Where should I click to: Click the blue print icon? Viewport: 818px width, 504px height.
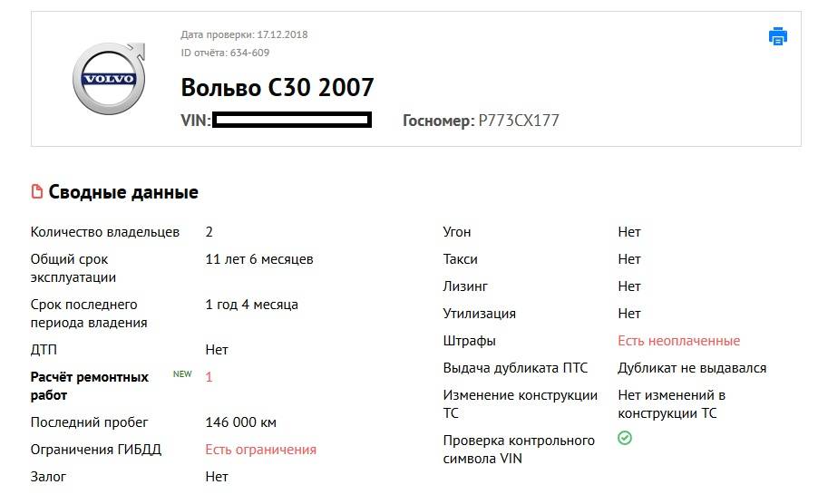click(777, 36)
